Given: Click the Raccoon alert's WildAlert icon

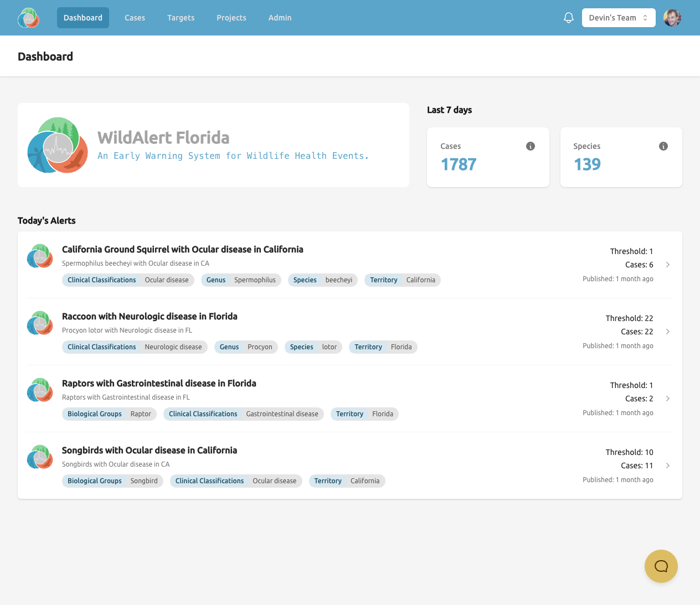Looking at the screenshot, I should point(39,323).
